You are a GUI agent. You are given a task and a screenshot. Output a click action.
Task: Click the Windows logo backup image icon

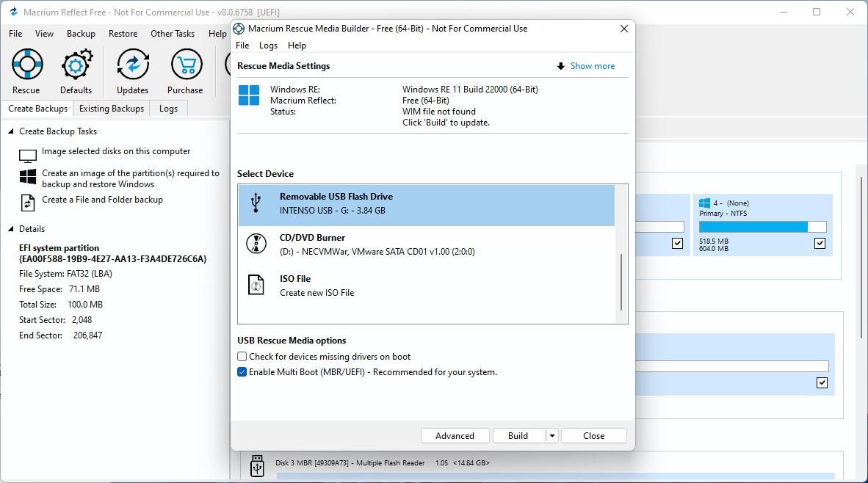(28, 176)
